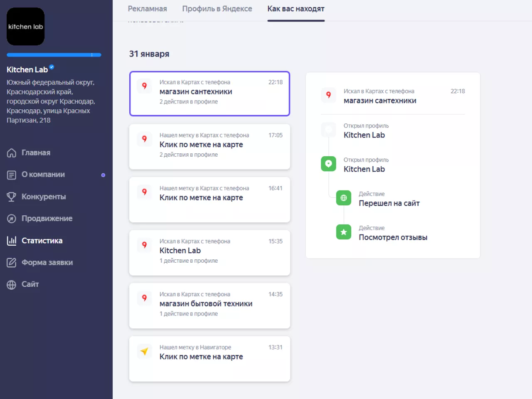Click the Перешел на сайт action text

pyautogui.click(x=389, y=203)
